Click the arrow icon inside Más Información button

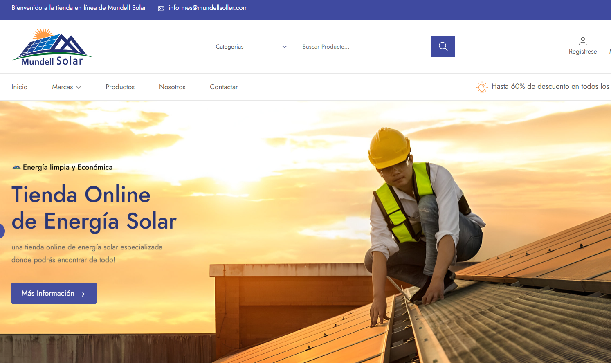(82, 294)
